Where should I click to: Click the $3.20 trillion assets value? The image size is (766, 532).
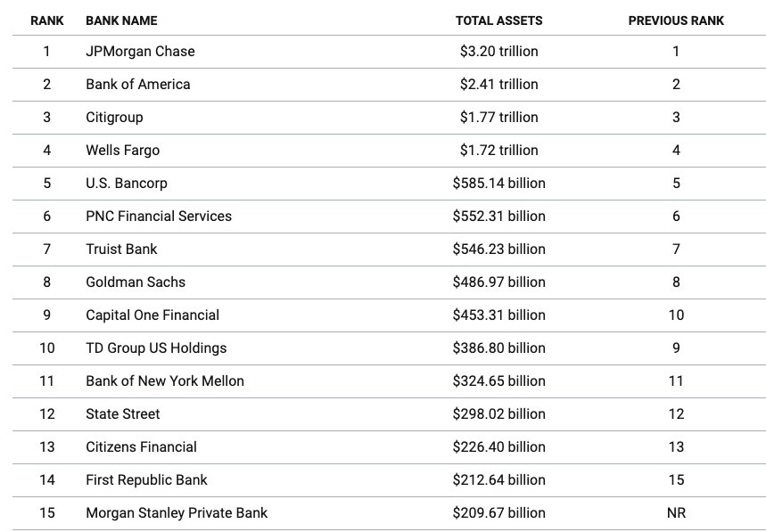click(498, 52)
